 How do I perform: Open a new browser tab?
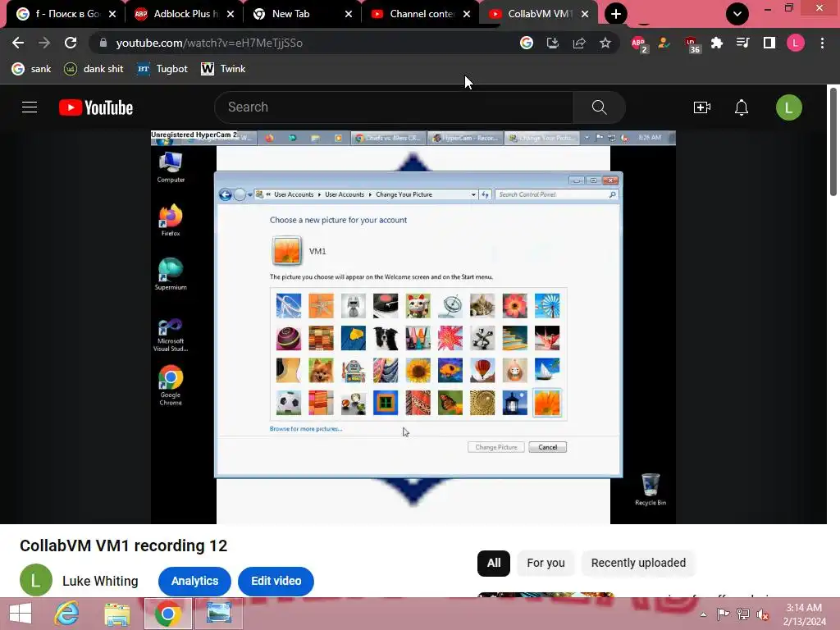point(615,14)
